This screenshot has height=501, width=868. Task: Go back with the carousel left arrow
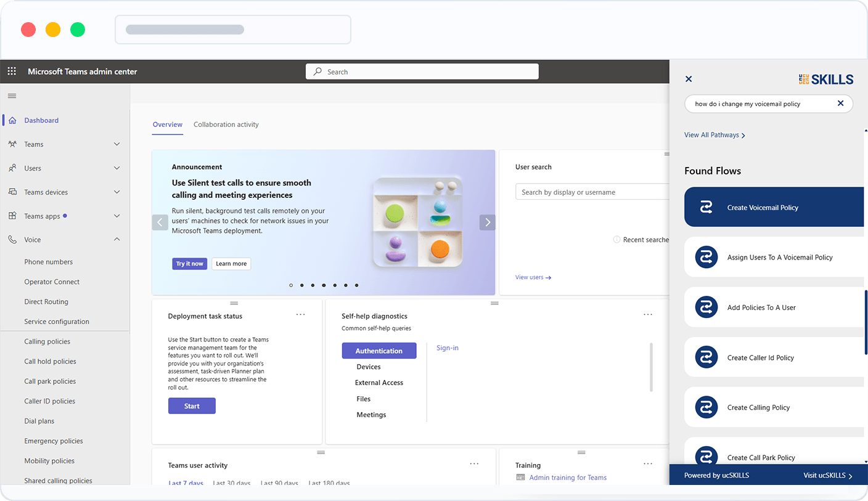(x=160, y=222)
